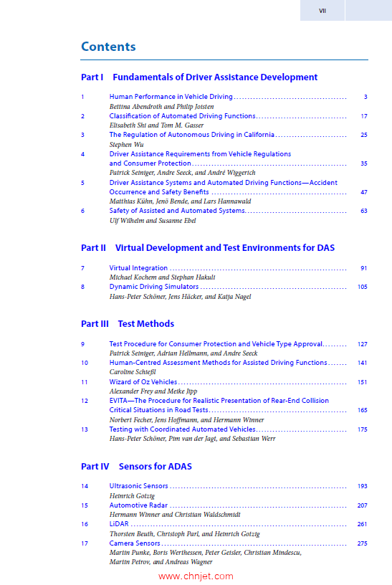
Task: Open Classification of Automated Driving Functions chapter
Action: click(183, 116)
